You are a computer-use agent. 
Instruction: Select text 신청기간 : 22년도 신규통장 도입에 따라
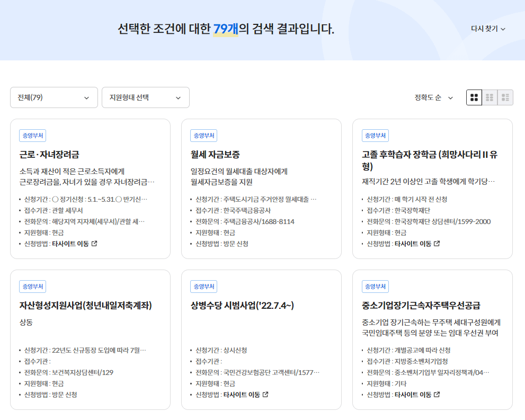pos(85,351)
